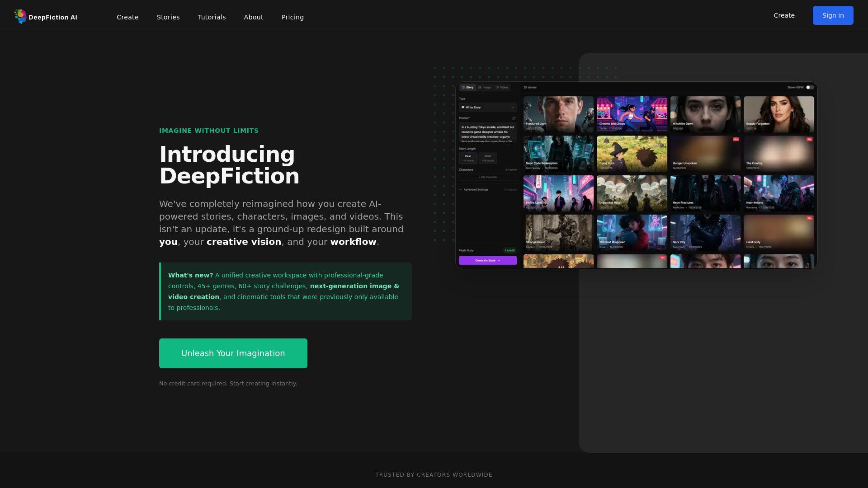Open the Write Story type dropdown in preview
The height and width of the screenshot is (488, 868).
[488, 108]
